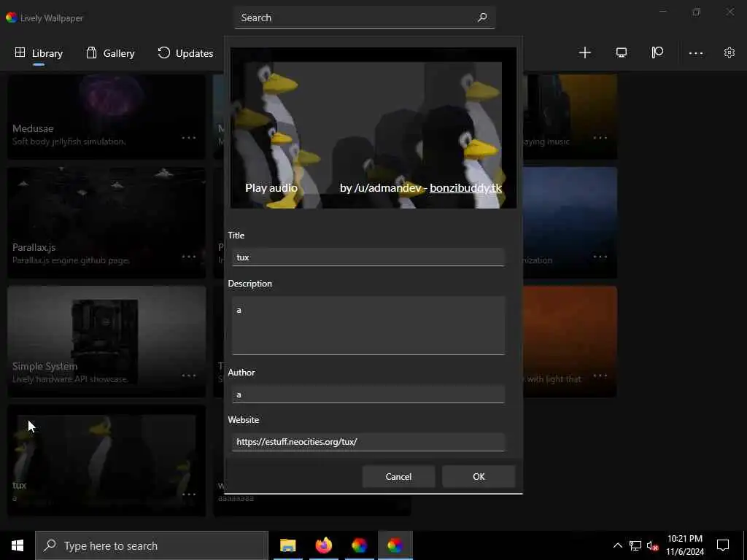747x560 pixels.
Task: Open Parallax.js card three-dot options
Action: pos(189,257)
